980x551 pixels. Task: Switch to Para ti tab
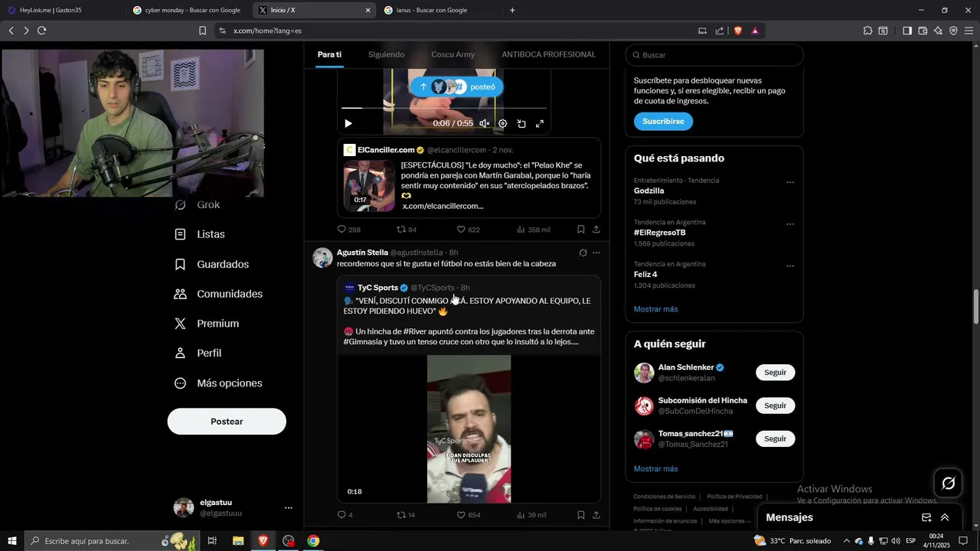(329, 54)
